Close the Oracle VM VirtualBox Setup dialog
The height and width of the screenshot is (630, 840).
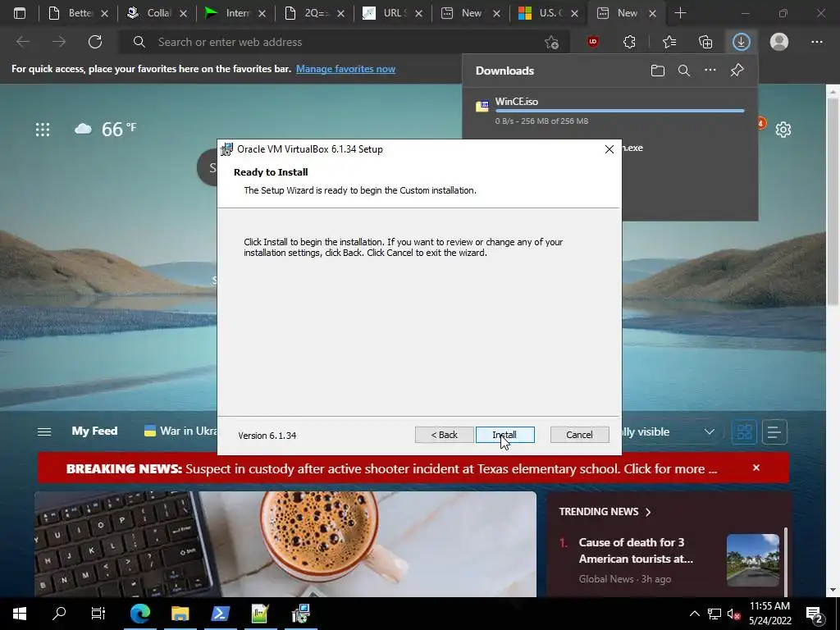(609, 149)
